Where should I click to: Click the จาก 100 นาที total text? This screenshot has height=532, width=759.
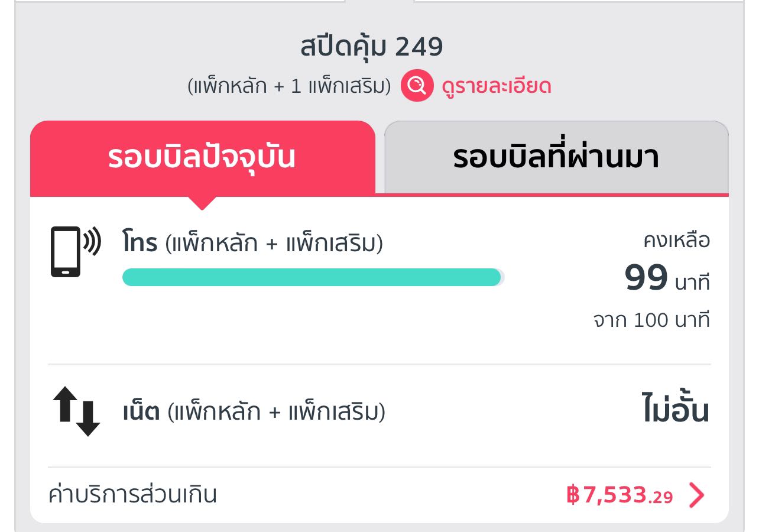coord(651,320)
